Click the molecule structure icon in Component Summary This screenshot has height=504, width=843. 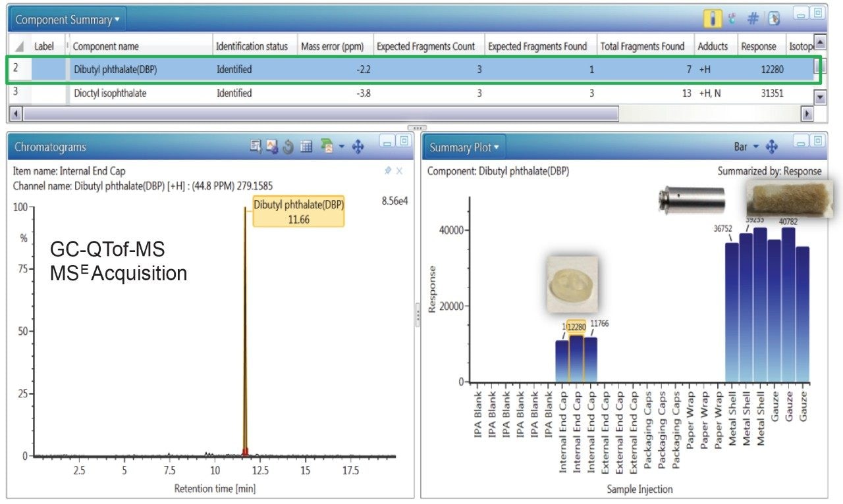(x=732, y=19)
